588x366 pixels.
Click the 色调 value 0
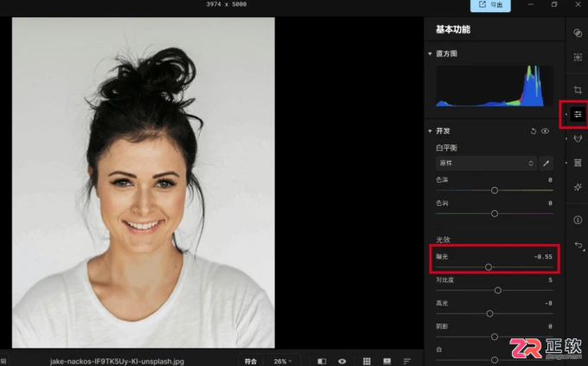click(x=550, y=203)
